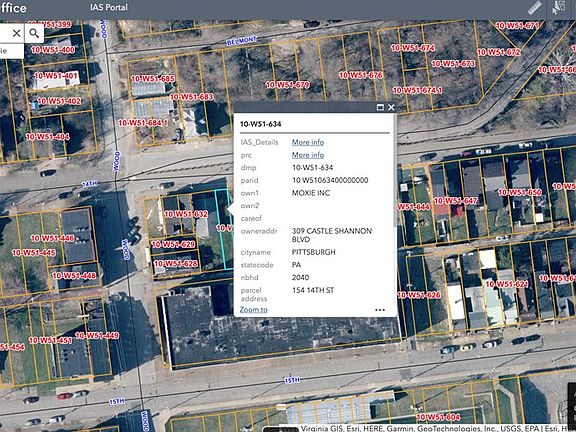Open IAS_Details More info link
The width and height of the screenshot is (576, 432).
point(308,142)
